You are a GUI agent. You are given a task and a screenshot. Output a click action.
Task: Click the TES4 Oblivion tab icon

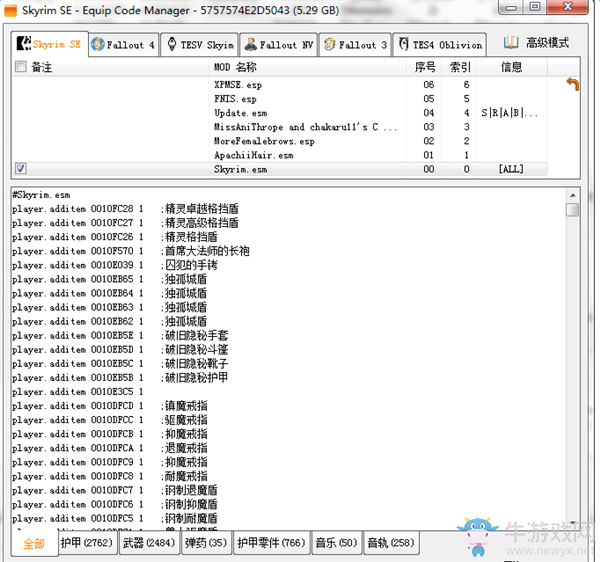[x=403, y=44]
